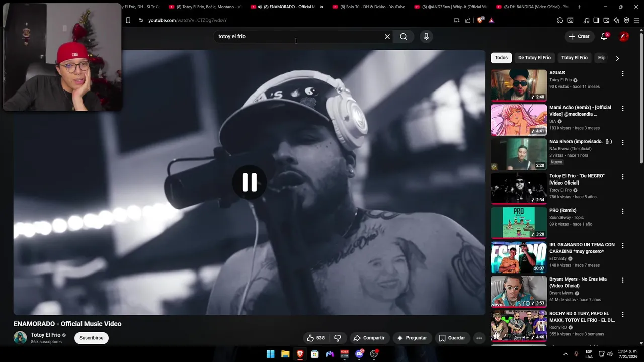Open options menu for PRO (Remix)
Viewport: 644px width, 362px height.
622,211
